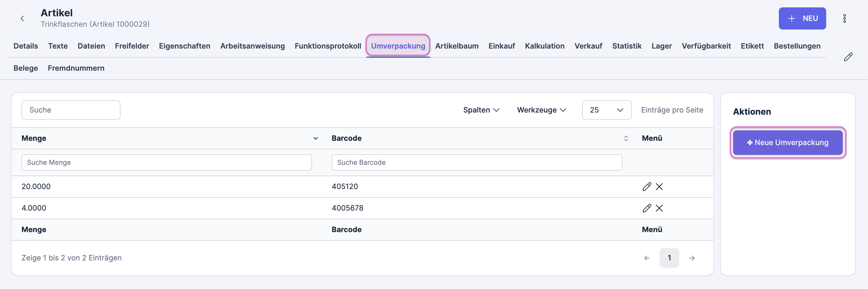Expand the Spalten dropdown

481,110
